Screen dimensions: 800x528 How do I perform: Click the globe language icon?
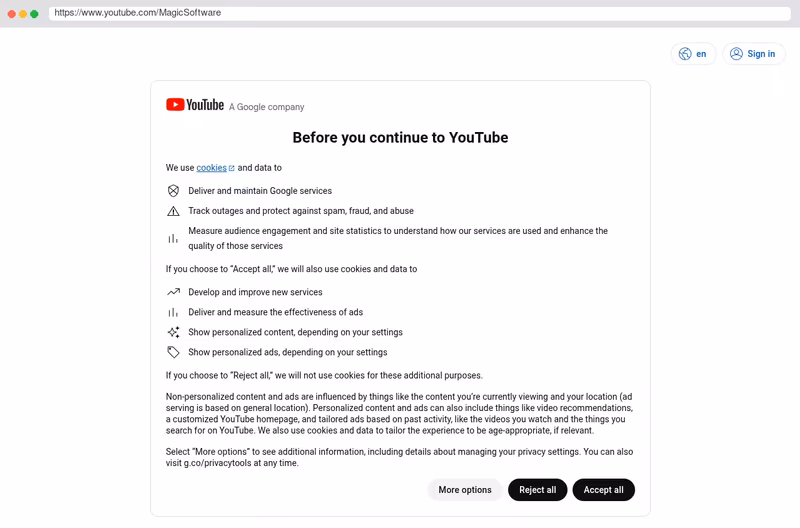[x=685, y=54]
